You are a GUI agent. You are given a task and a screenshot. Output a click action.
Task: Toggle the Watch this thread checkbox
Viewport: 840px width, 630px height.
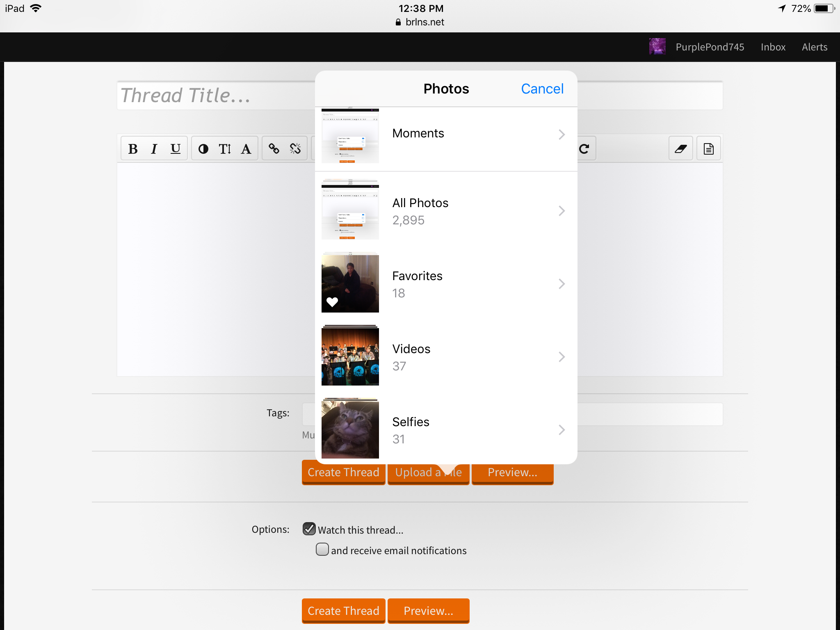tap(309, 529)
